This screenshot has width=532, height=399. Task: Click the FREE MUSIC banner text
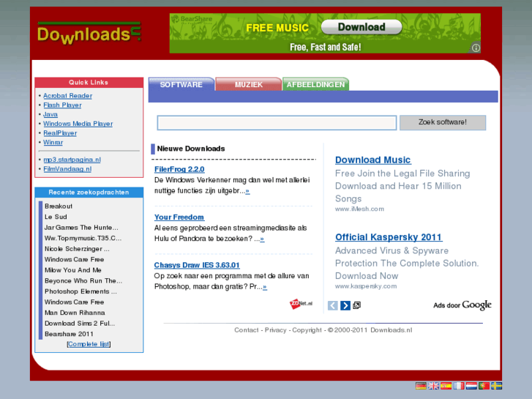(277, 28)
